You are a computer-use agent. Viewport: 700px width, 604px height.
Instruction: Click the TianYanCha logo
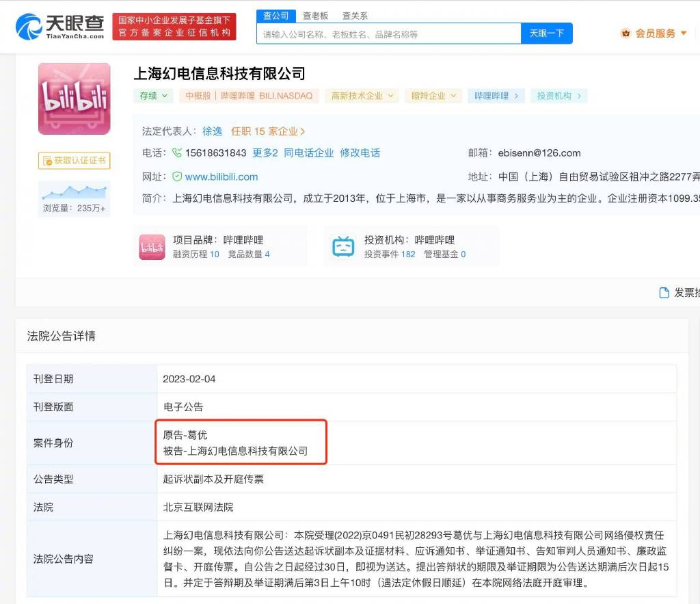[x=60, y=27]
